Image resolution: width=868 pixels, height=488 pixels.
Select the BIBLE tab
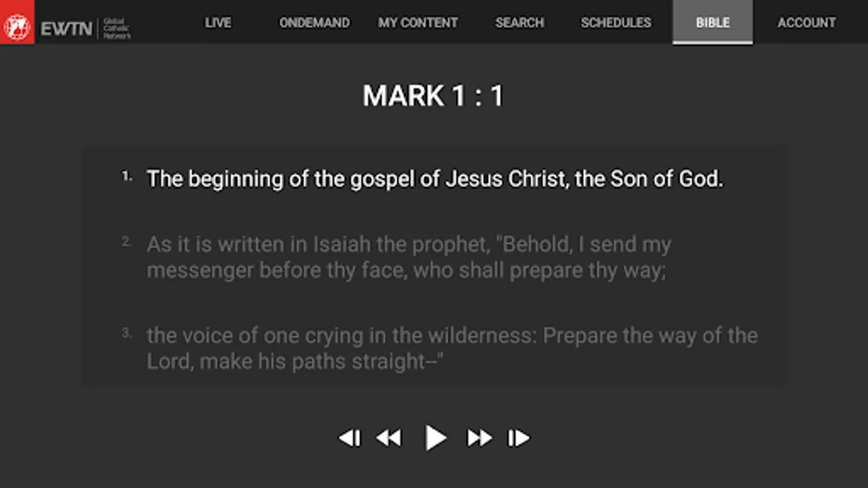712,23
